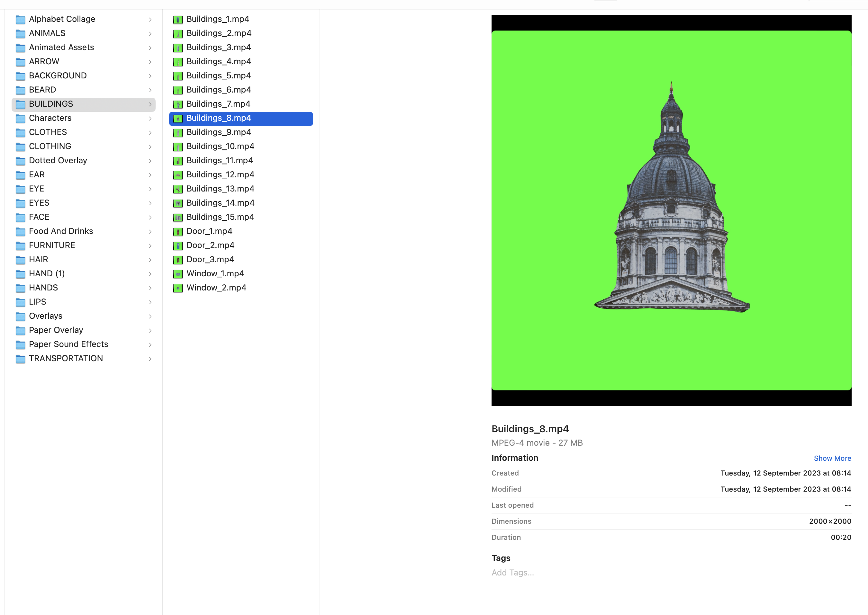This screenshot has width=868, height=615.
Task: Expand the Alphabet Collage folder chevron
Action: coord(150,19)
